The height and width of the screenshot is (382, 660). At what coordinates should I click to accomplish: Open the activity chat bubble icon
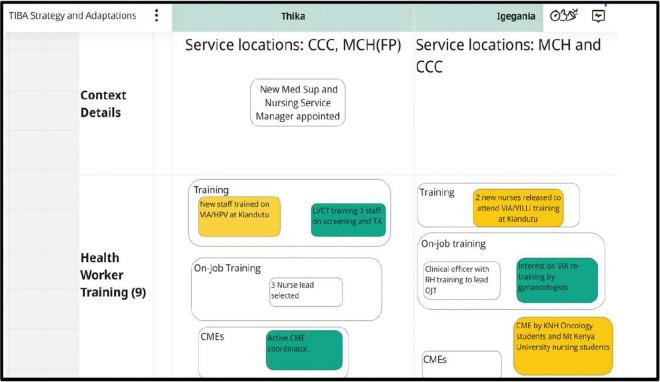point(598,16)
